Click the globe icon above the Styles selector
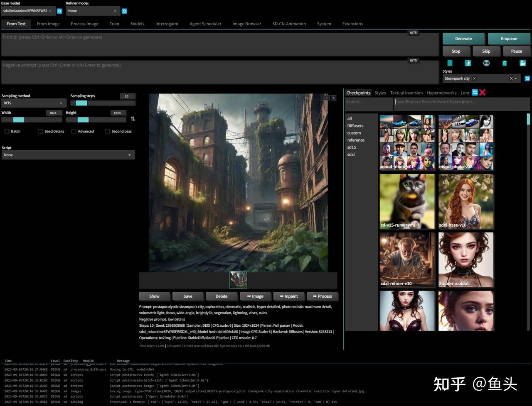Screen dimensions: 532x406 [486, 63]
